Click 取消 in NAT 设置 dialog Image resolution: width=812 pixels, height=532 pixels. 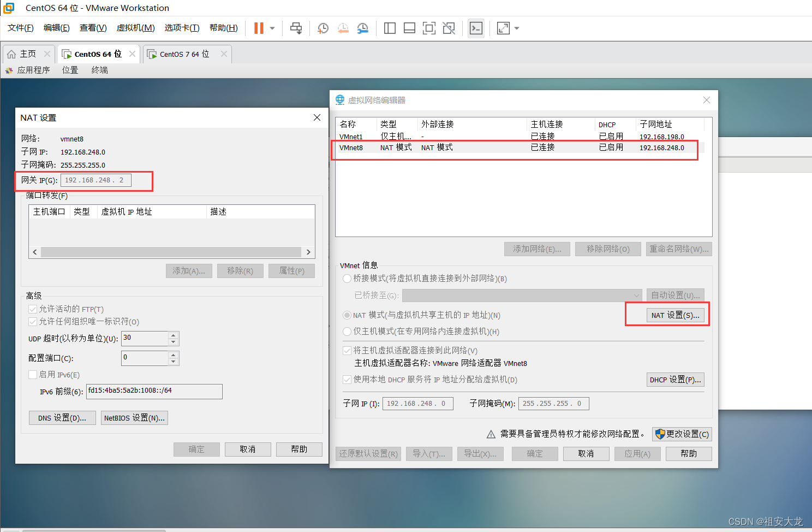click(x=248, y=450)
